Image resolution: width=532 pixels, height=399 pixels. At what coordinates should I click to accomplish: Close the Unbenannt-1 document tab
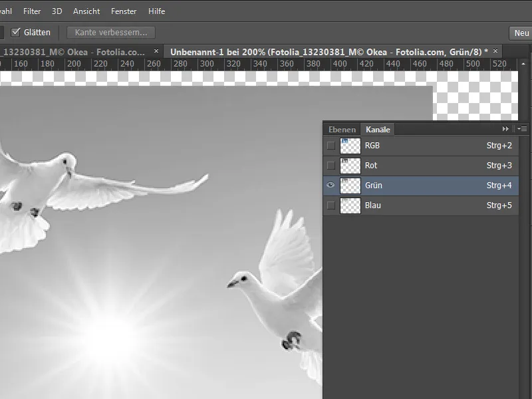pyautogui.click(x=495, y=51)
